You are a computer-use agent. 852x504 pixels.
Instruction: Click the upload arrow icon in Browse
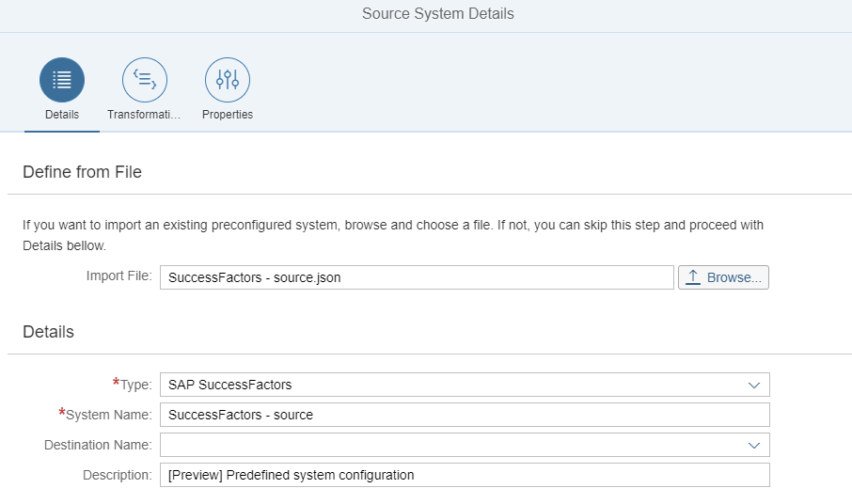point(693,277)
